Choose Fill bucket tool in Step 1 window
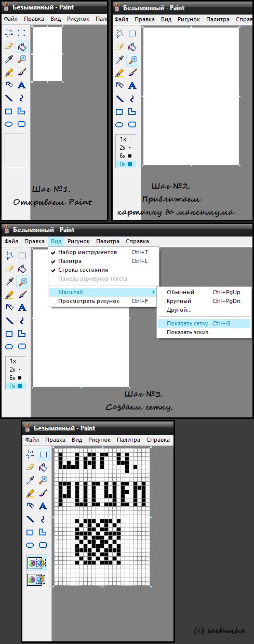The height and width of the screenshot is (644, 254). point(22,46)
